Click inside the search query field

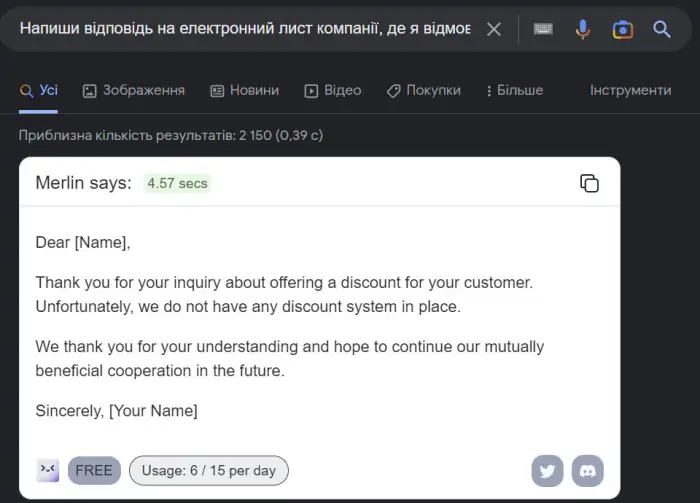pyautogui.click(x=245, y=29)
